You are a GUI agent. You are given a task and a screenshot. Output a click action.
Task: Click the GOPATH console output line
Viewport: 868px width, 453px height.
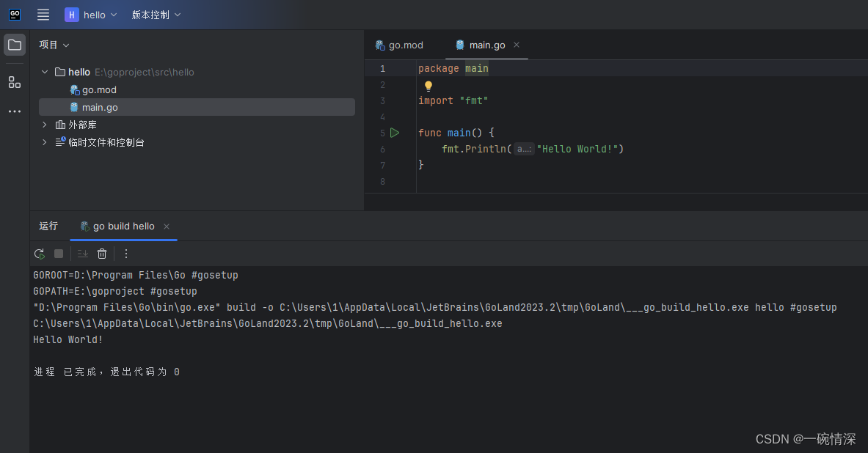click(115, 291)
